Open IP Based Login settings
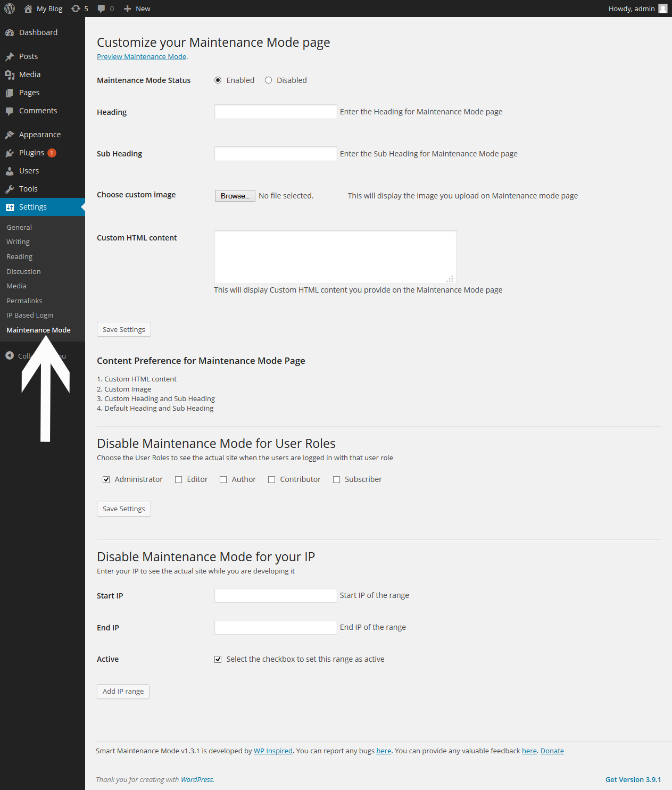672x790 pixels. pyautogui.click(x=30, y=315)
